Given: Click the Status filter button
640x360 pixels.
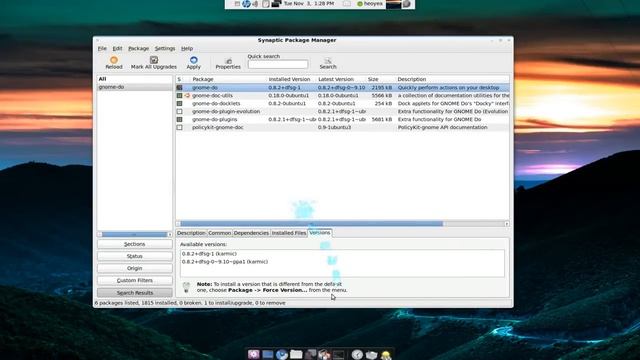Looking at the screenshot, I should point(135,256).
